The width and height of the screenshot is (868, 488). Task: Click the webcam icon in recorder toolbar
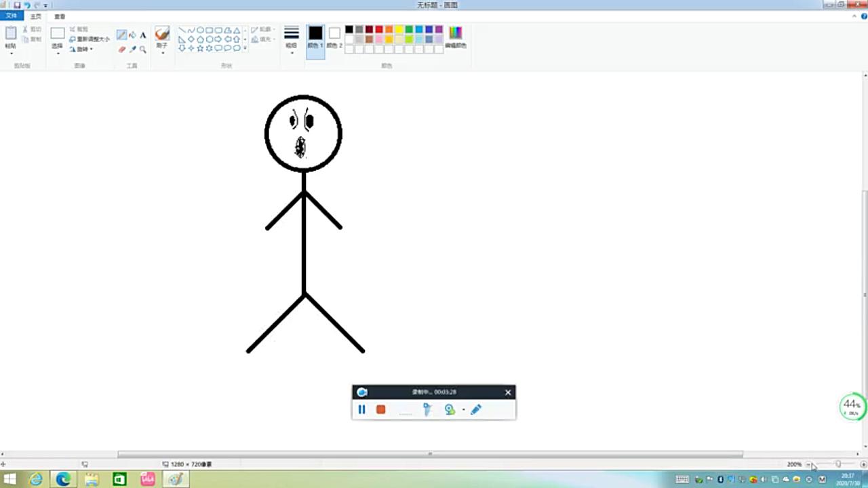point(450,409)
